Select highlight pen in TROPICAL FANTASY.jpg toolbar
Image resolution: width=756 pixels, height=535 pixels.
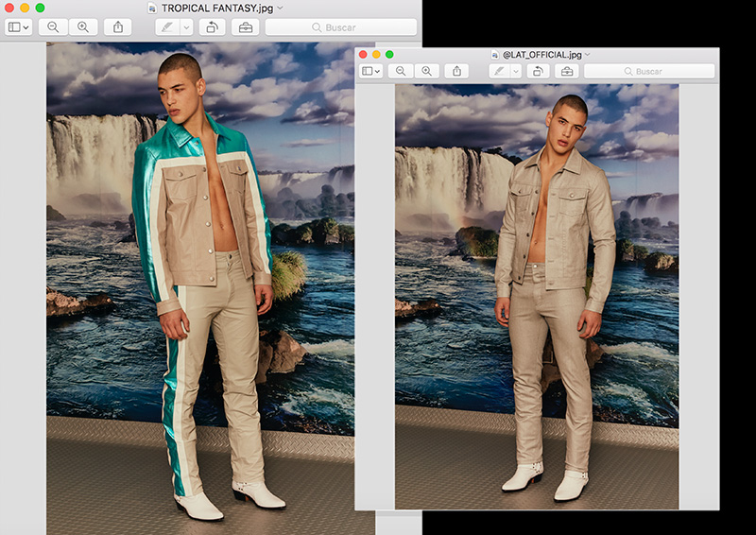tap(167, 27)
